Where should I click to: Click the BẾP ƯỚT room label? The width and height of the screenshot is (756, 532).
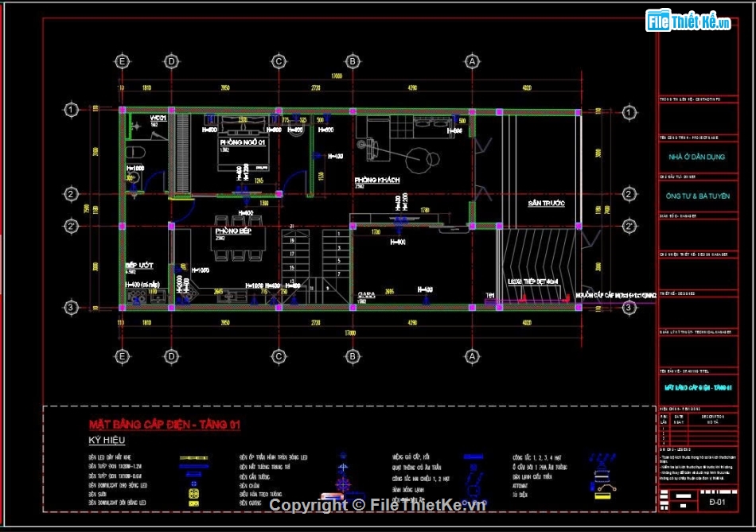click(138, 265)
